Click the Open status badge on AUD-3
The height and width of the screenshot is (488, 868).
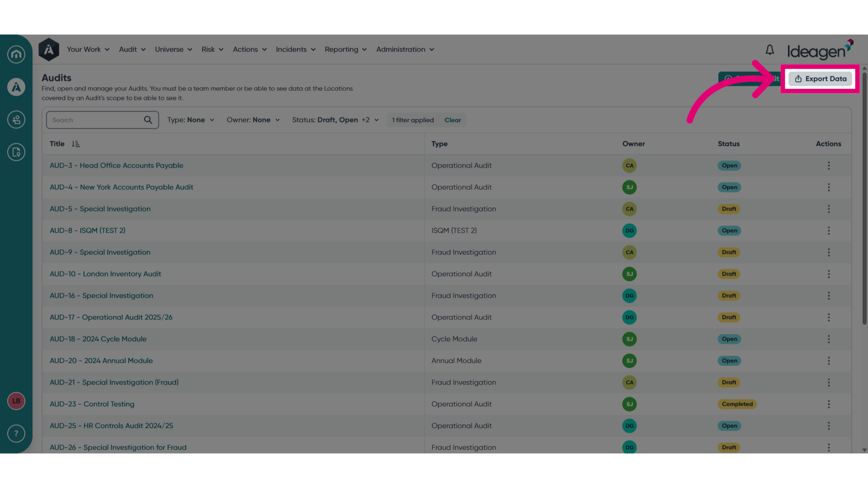[x=729, y=165]
